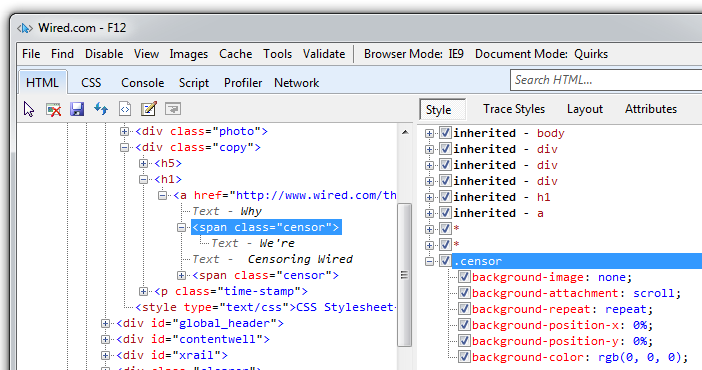Click Browser Mode: IE9 menu button
The width and height of the screenshot is (702, 370).
click(x=414, y=54)
